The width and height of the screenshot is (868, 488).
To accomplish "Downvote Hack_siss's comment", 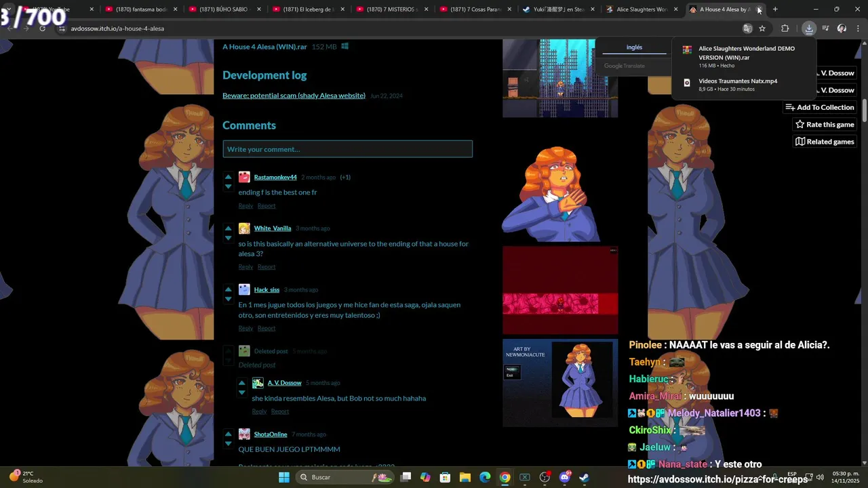I will [228, 299].
